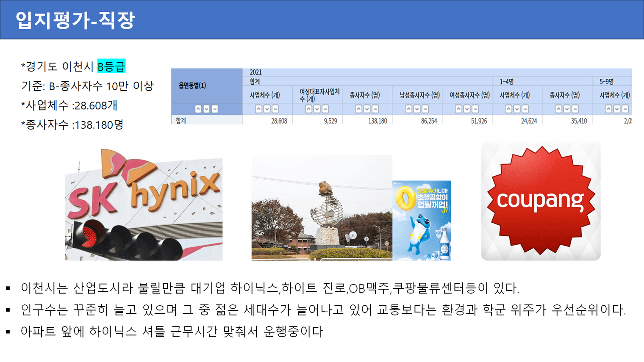Click minus icon under 남성종사자수 (명)

point(425,109)
